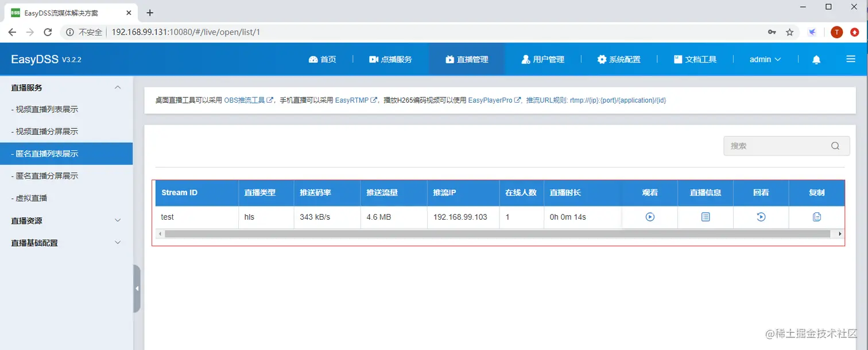Click the 推送码率 column header

[328, 193]
